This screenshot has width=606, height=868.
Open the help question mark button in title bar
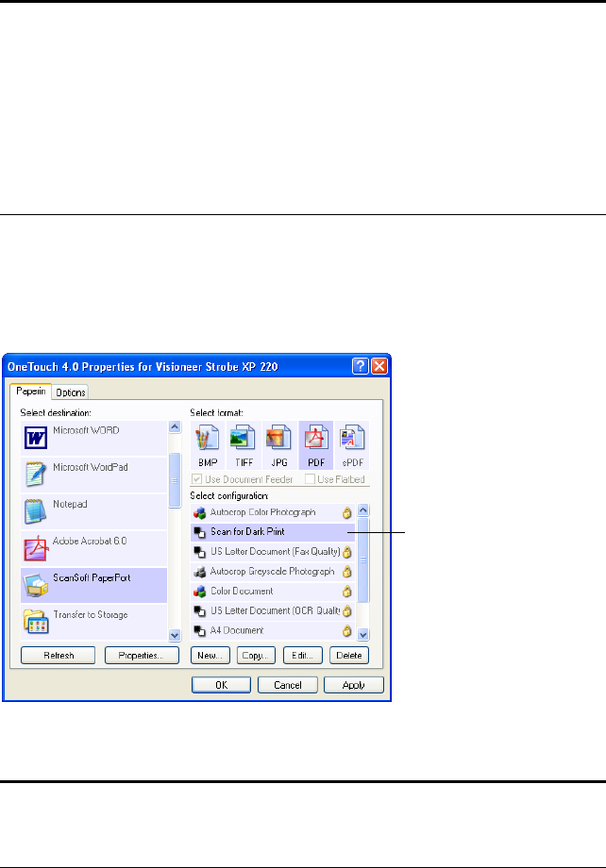360,366
